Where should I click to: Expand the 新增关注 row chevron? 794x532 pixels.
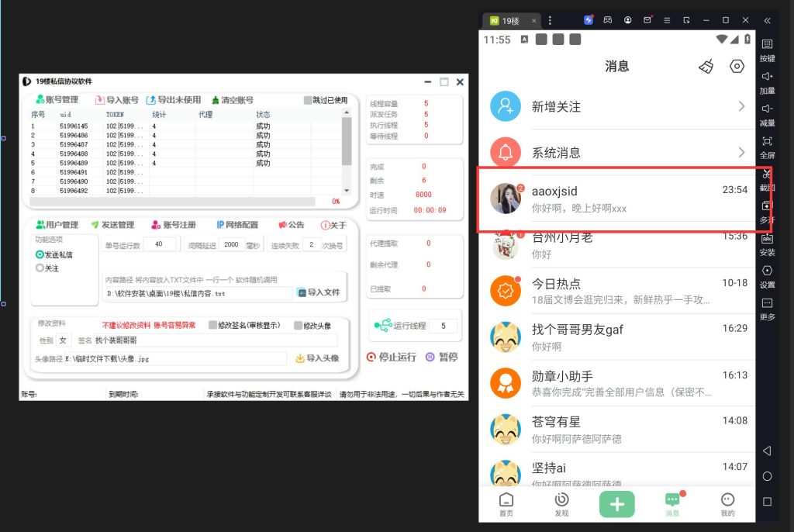(741, 106)
